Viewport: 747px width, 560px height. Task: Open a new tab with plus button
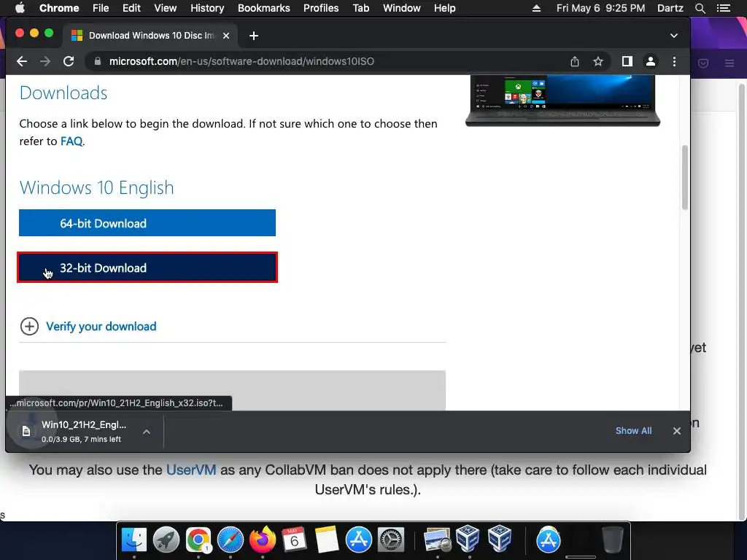coord(253,36)
